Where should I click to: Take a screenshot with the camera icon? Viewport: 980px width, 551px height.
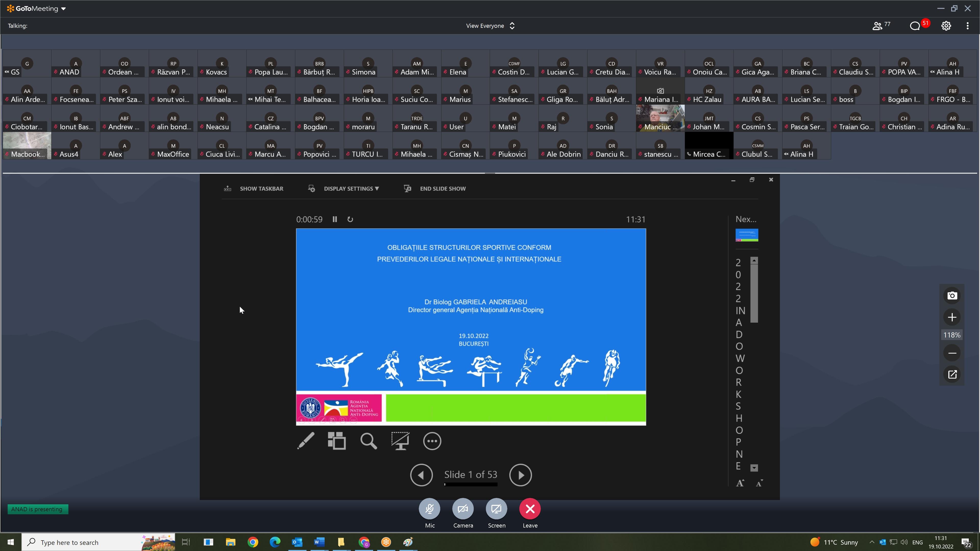[952, 295]
